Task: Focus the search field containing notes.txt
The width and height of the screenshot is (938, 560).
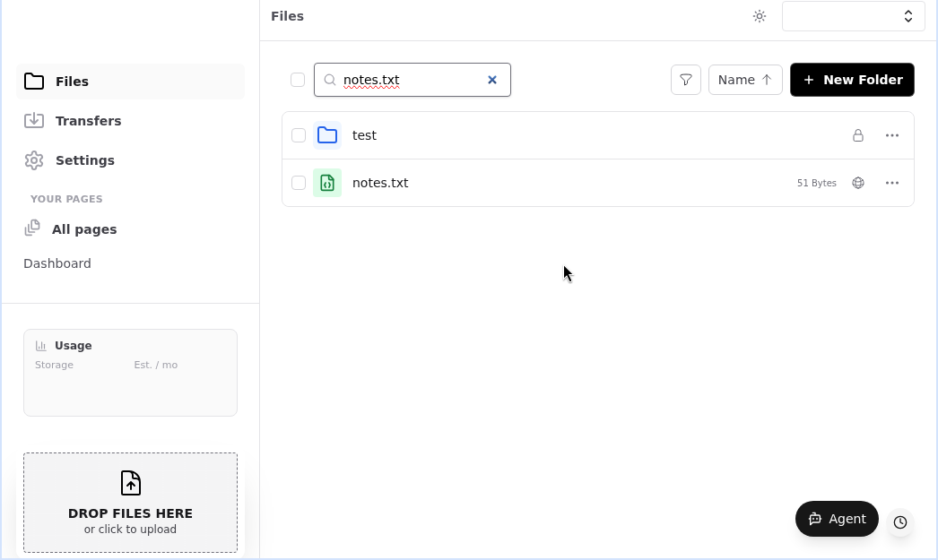Action: pos(413,80)
